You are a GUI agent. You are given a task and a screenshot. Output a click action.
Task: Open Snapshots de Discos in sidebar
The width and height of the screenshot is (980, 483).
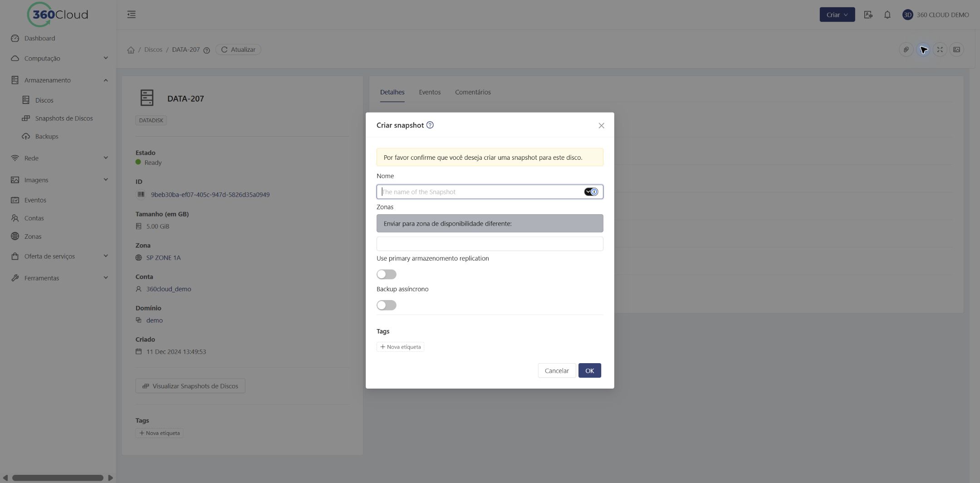(x=64, y=118)
